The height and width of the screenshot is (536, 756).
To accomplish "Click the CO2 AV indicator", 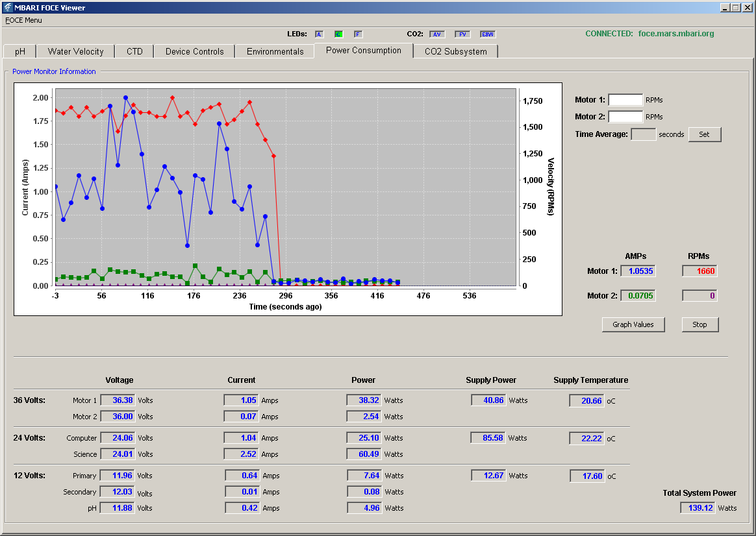I will pos(437,34).
